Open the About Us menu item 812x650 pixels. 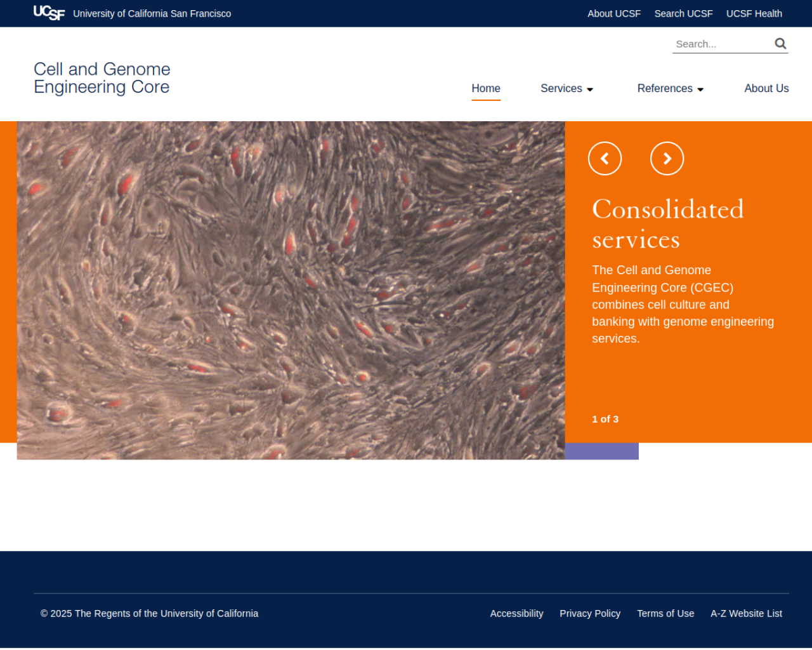[x=766, y=89]
